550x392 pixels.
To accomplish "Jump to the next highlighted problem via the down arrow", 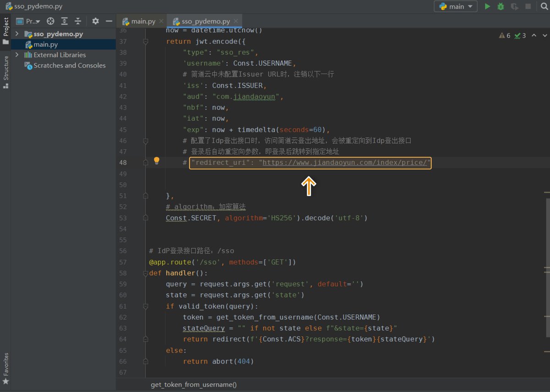I will pos(545,35).
